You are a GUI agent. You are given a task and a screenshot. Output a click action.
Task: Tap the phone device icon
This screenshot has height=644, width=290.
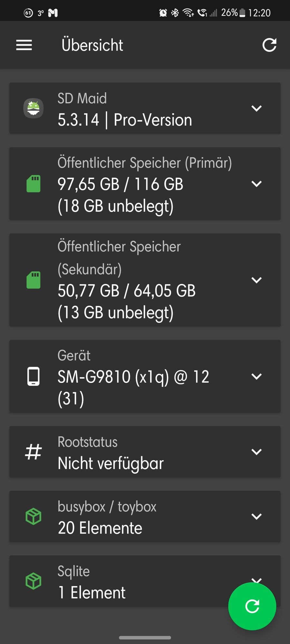point(34,376)
